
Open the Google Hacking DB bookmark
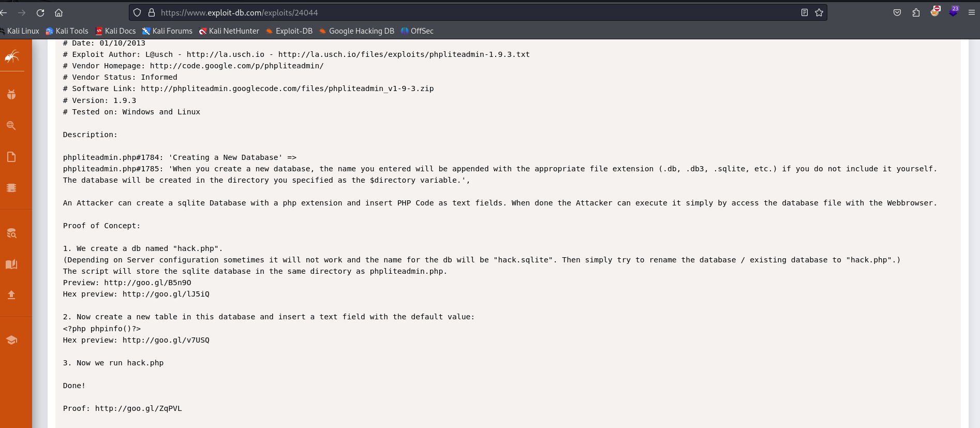coord(357,31)
